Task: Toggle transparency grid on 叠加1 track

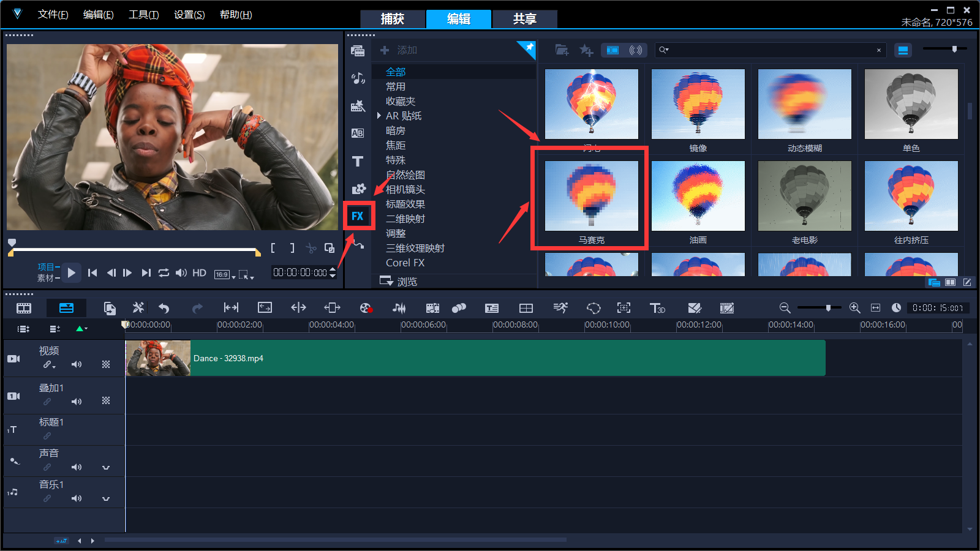Action: [106, 400]
